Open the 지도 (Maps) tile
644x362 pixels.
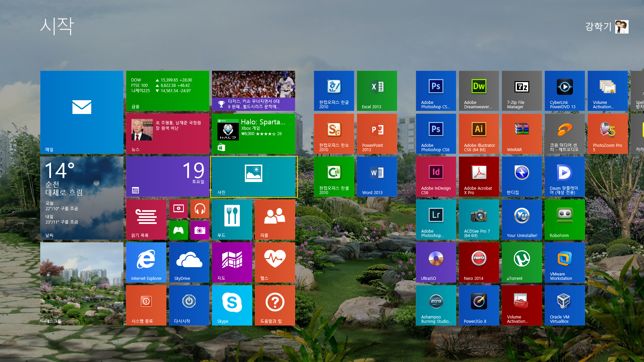click(232, 262)
